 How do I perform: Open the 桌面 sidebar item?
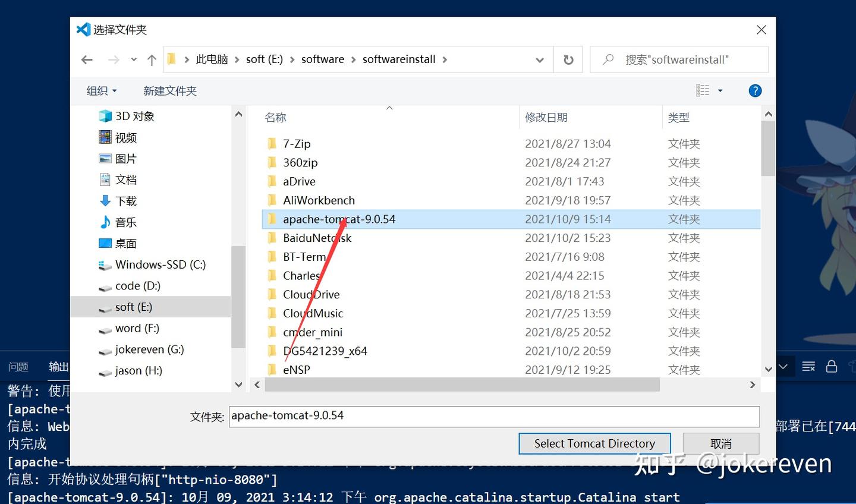(126, 243)
